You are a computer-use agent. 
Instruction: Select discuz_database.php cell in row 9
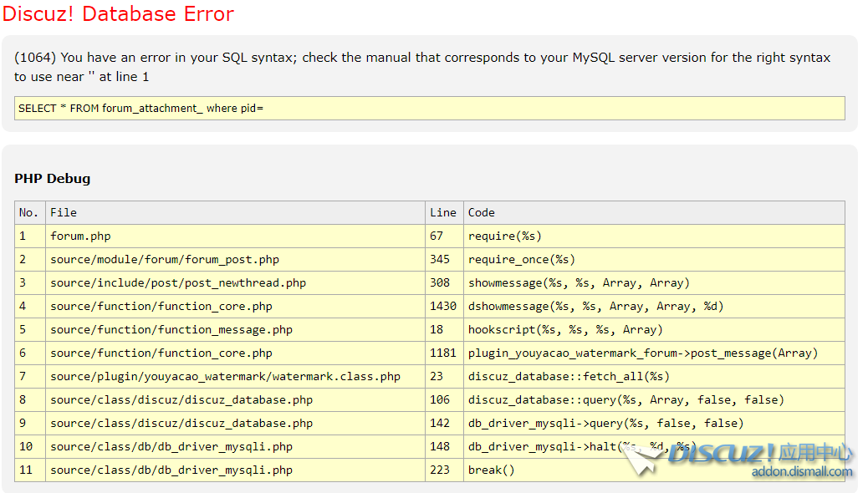point(235,424)
